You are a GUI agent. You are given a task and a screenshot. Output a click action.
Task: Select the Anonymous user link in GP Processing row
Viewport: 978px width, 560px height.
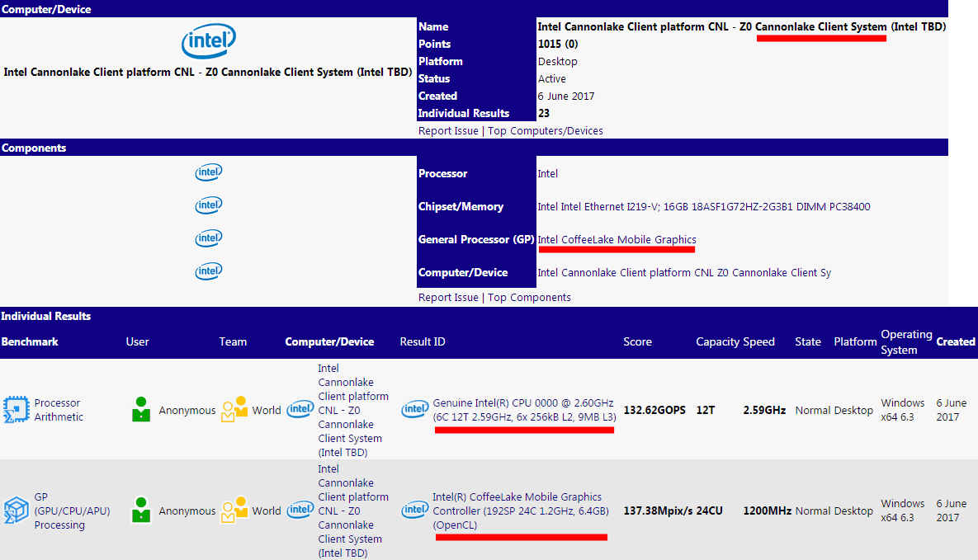187,511
